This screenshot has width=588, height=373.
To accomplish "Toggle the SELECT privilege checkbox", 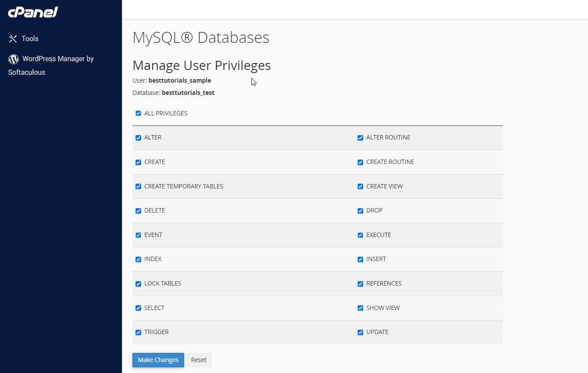I will tap(138, 308).
